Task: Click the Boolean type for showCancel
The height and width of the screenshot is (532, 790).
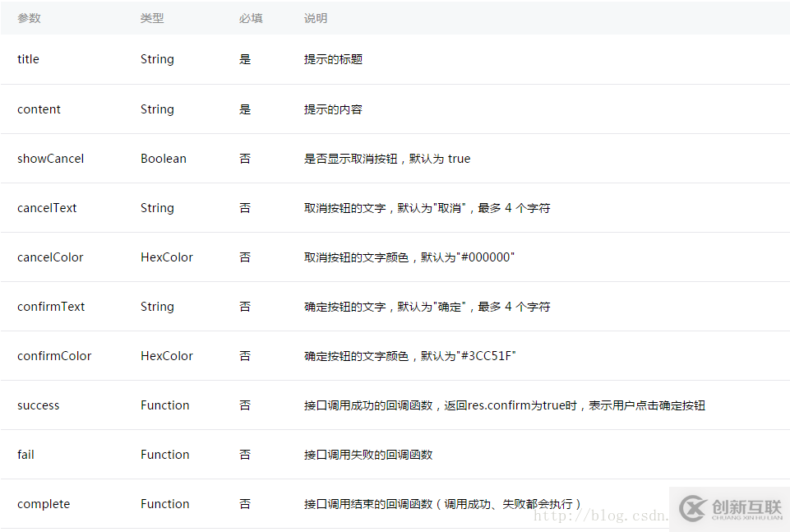Action: 164,158
